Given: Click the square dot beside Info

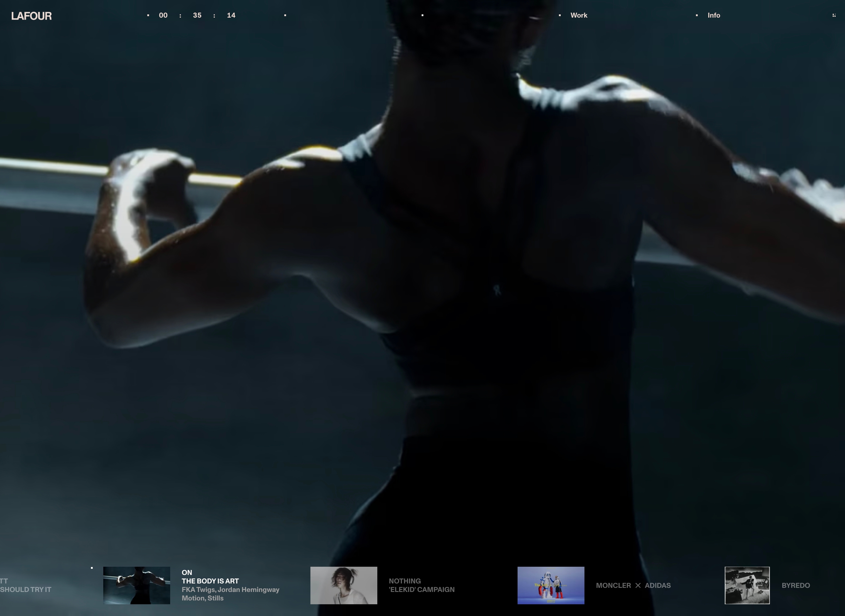Looking at the screenshot, I should coord(697,15).
